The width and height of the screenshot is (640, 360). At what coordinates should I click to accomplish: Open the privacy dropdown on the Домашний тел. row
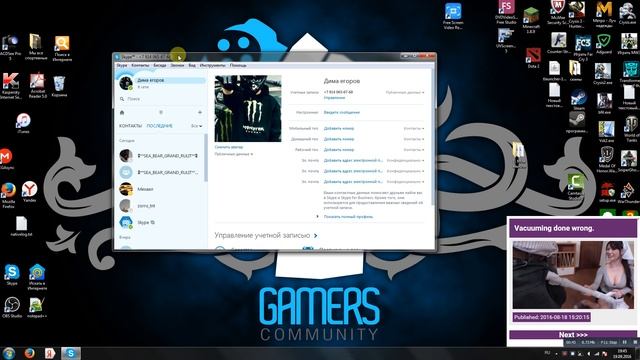(413, 139)
